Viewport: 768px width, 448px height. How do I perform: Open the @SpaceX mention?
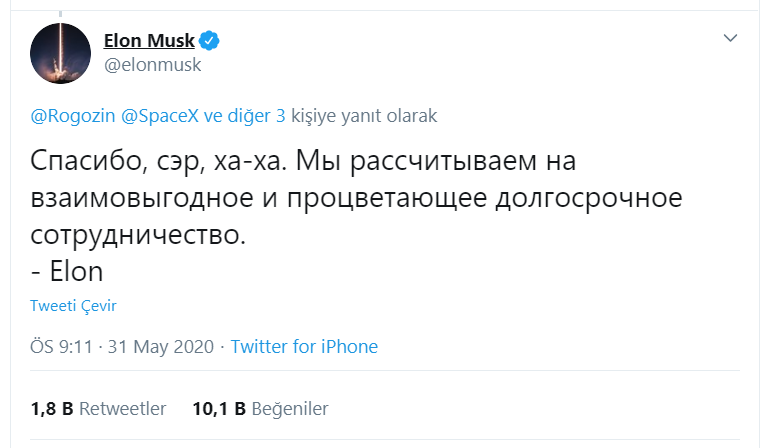159,116
